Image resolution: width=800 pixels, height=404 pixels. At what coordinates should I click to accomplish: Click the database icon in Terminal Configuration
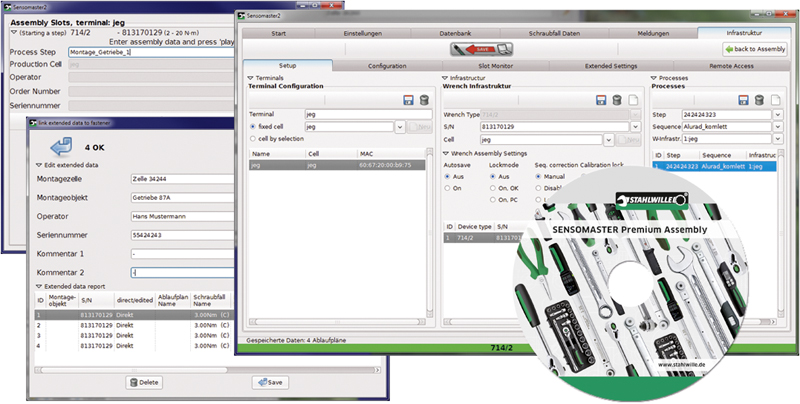point(424,101)
